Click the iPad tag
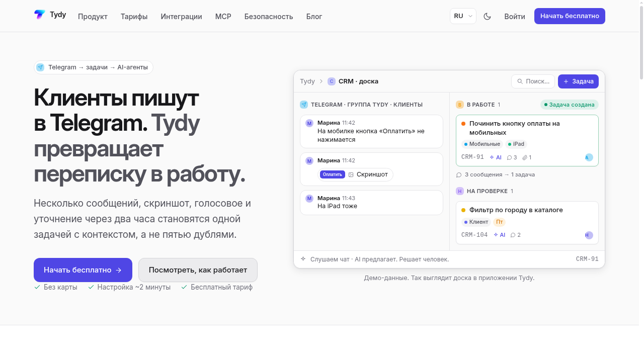The height and width of the screenshot is (362, 644). click(x=516, y=144)
